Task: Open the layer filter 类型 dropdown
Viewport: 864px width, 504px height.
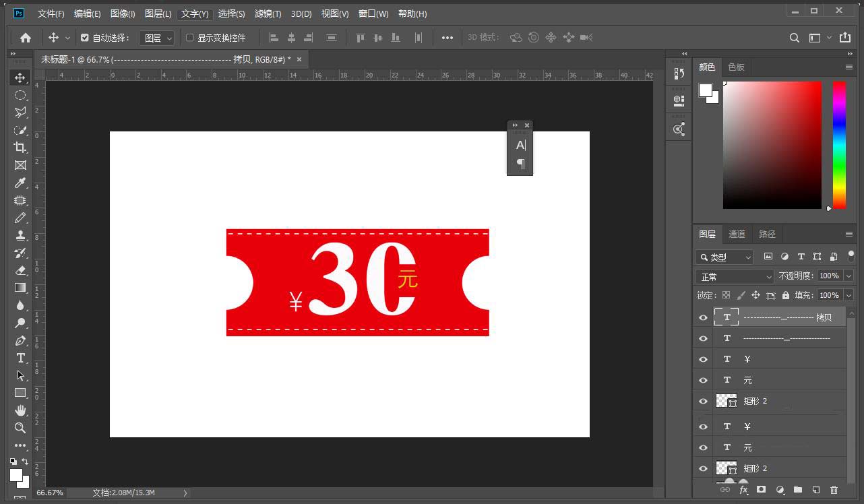Action: point(724,257)
